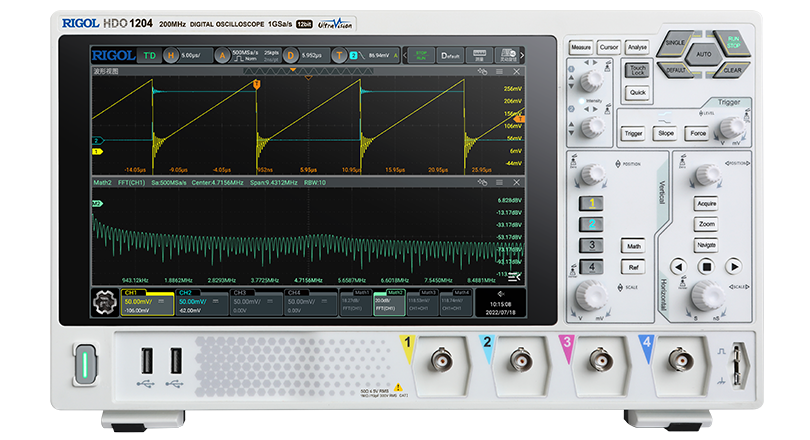This screenshot has height=440, width=810.
Task: Toggle channel 1 with the yellow 1 key
Action: [x=591, y=203]
